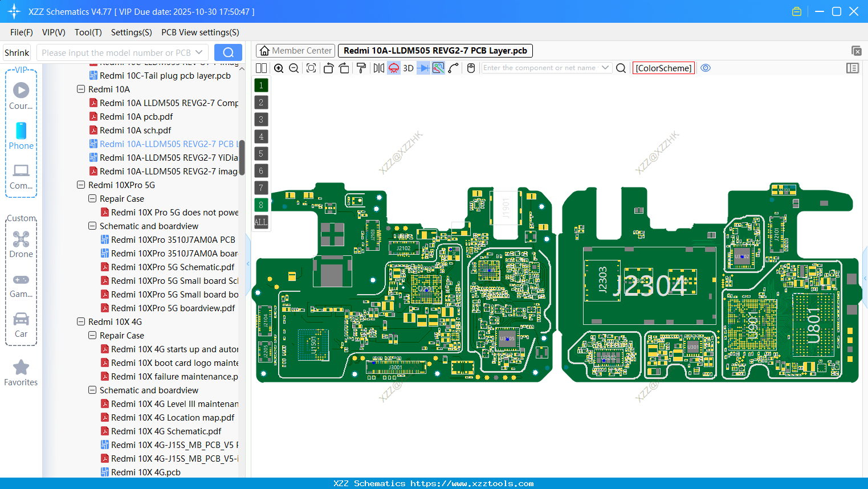Click the mirror flip board icon
The image size is (868, 489).
coord(378,68)
